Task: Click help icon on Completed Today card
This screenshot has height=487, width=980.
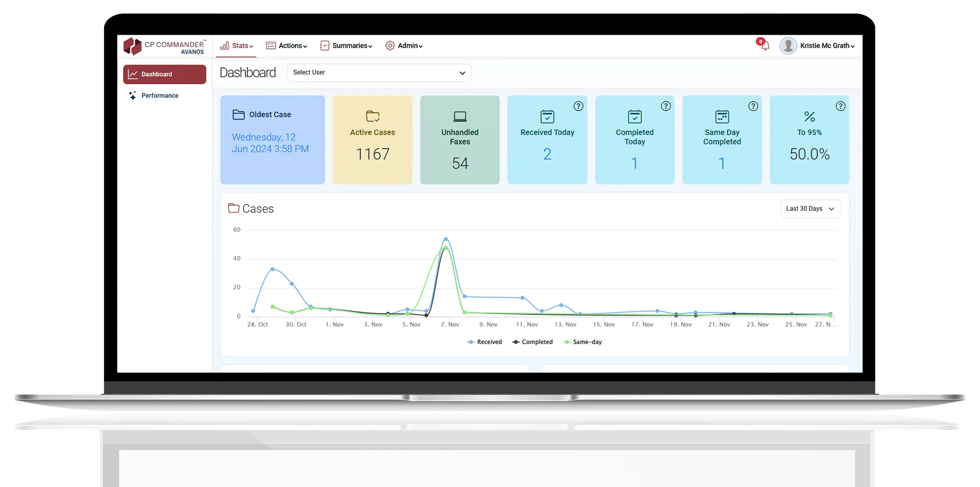Action: coord(666,106)
